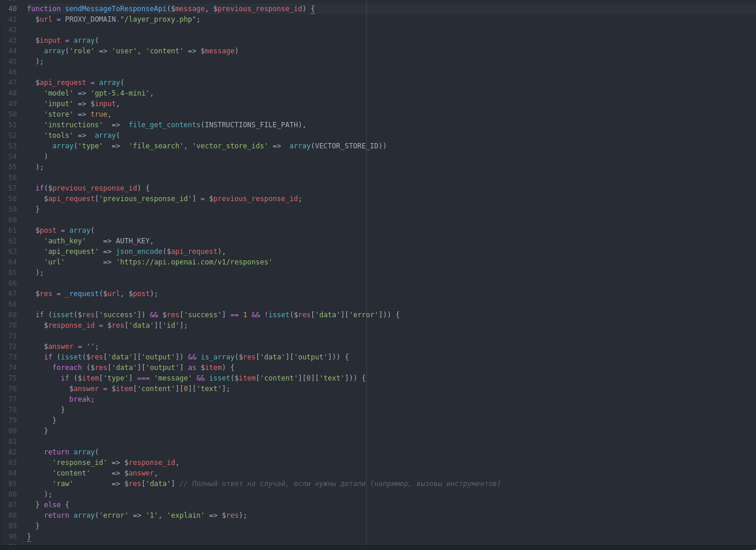756x550 pixels.
Task: Click the INSTRUCTIONS_FILE_PATH constant
Action: [x=251, y=125]
